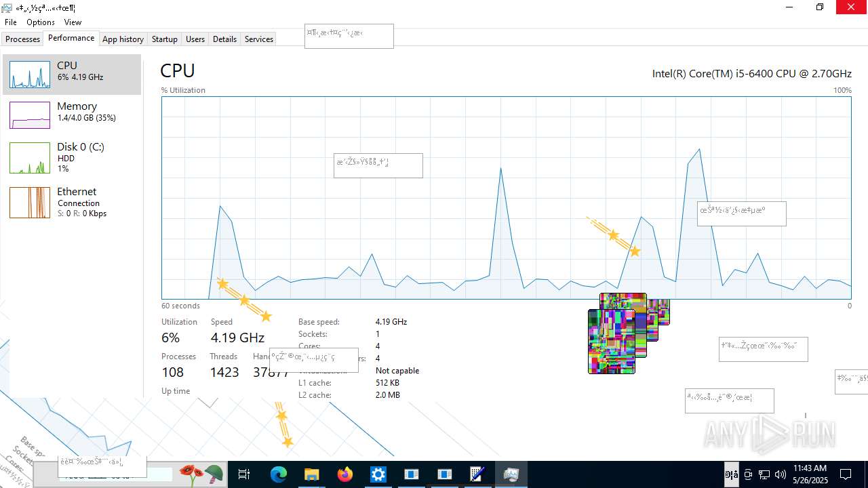Viewport: 868px width, 488px height.
Task: Open the Options menu
Action: [41, 22]
